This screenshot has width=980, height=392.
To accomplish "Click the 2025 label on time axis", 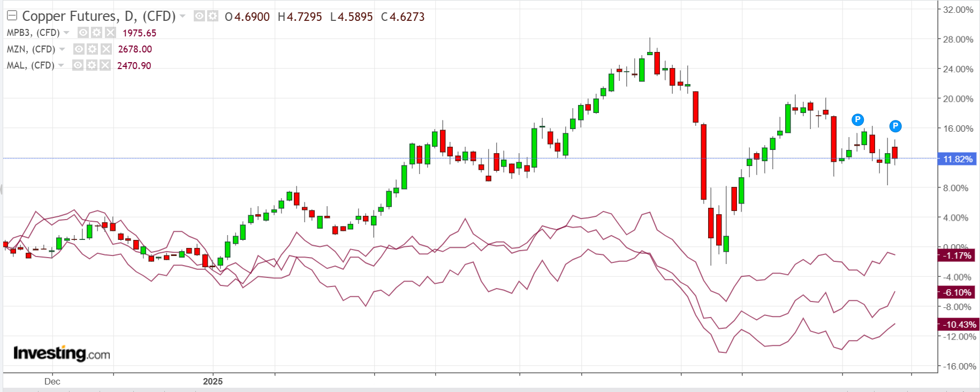I will coord(213,381).
